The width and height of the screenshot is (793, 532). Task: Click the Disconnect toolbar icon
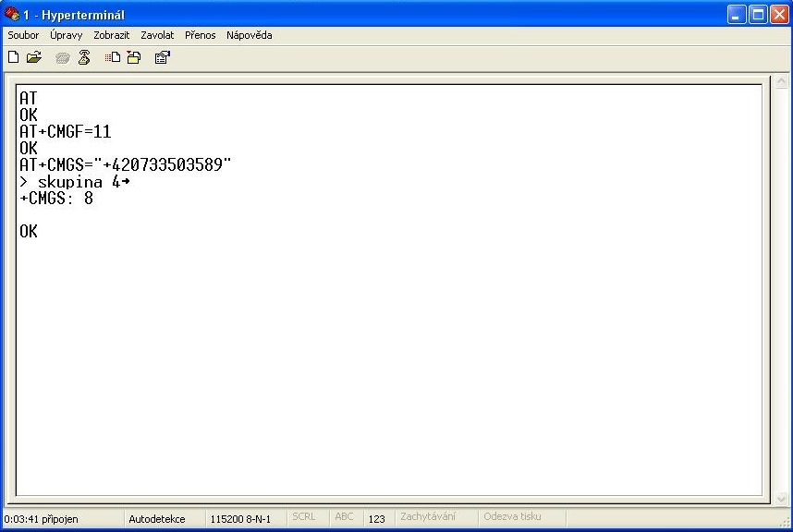tap(84, 57)
